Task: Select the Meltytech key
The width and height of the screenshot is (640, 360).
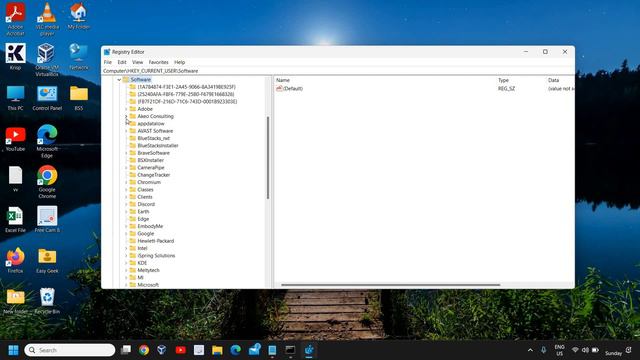Action: 149,271
